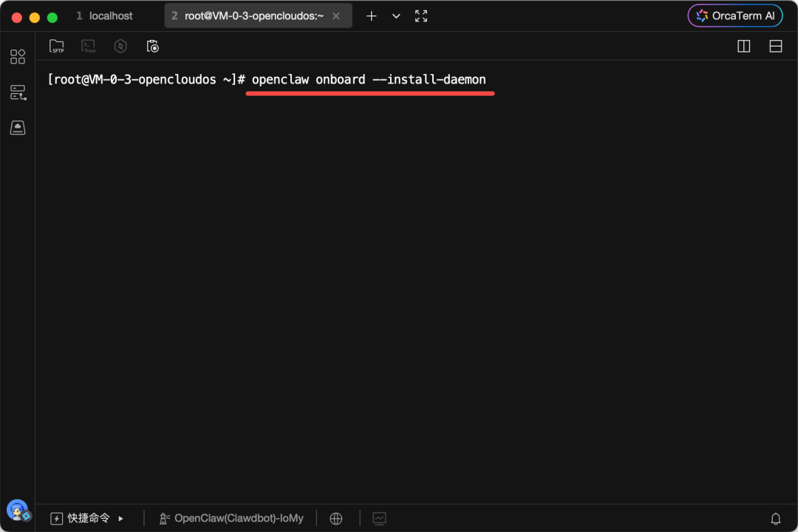Viewport: 798px width, 532px height.
Task: Open the app grid in the left sidebar
Action: (17, 56)
